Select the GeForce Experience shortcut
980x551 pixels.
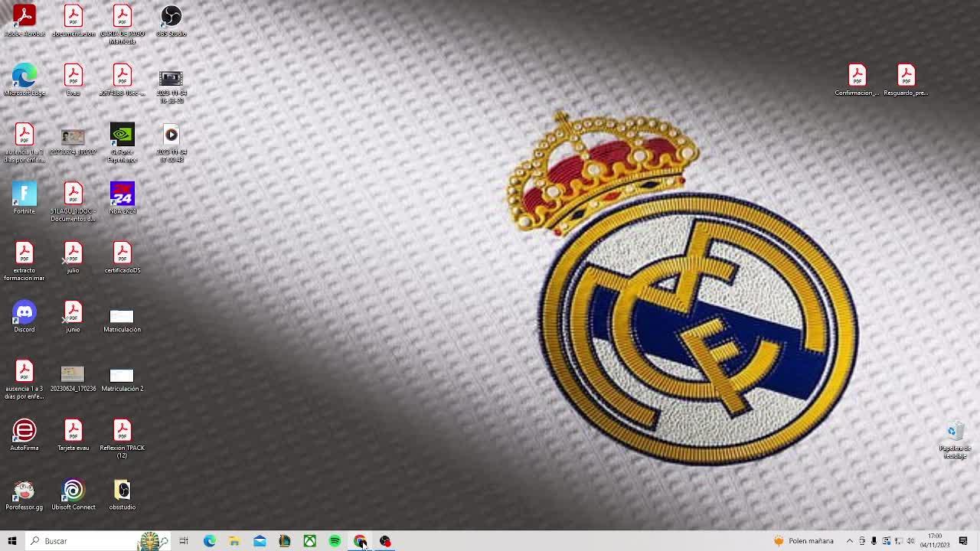(122, 142)
